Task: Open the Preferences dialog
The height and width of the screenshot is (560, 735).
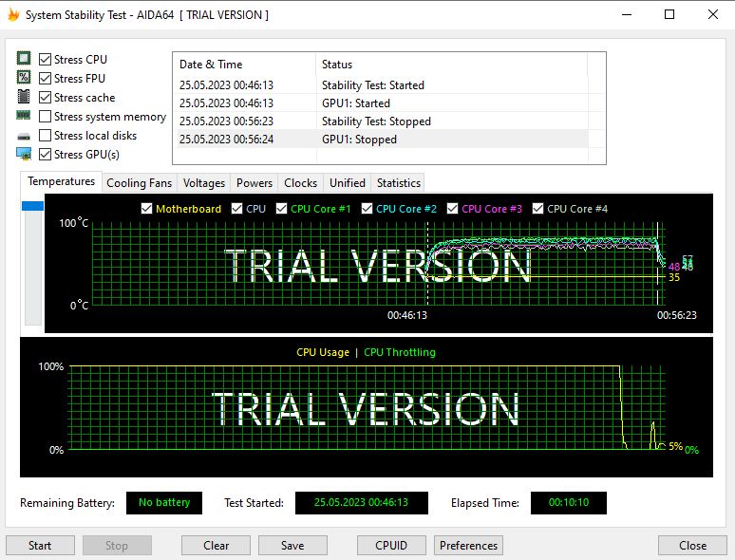Action: 468,546
